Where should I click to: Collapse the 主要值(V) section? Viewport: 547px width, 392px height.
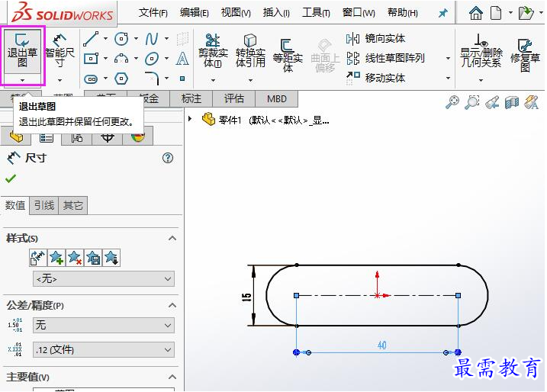[x=172, y=377]
